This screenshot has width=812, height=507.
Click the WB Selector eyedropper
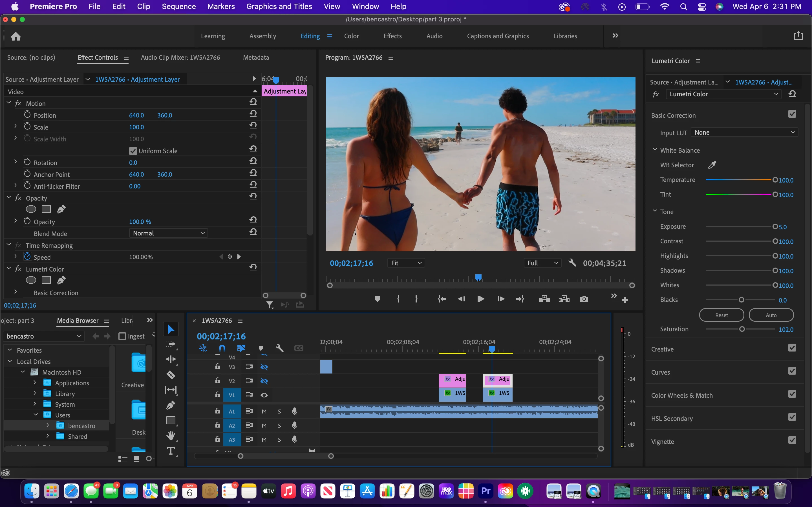click(712, 165)
